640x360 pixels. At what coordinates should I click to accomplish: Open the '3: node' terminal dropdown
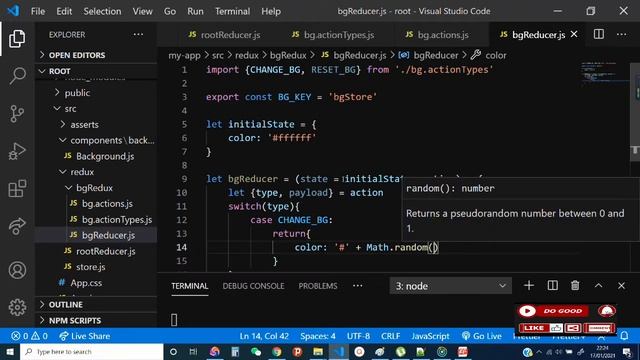(x=451, y=286)
